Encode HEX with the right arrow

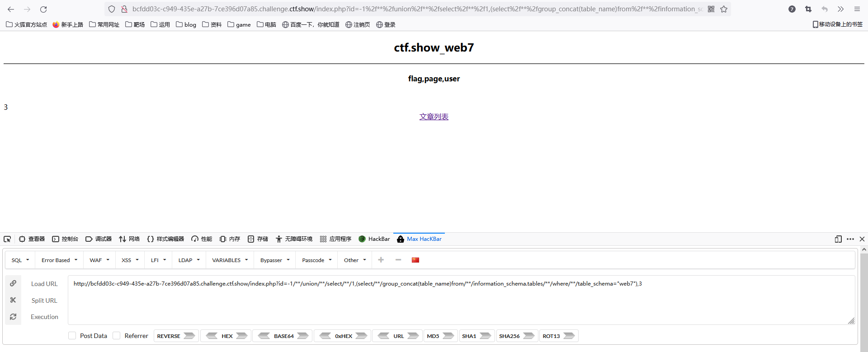[x=242, y=336]
